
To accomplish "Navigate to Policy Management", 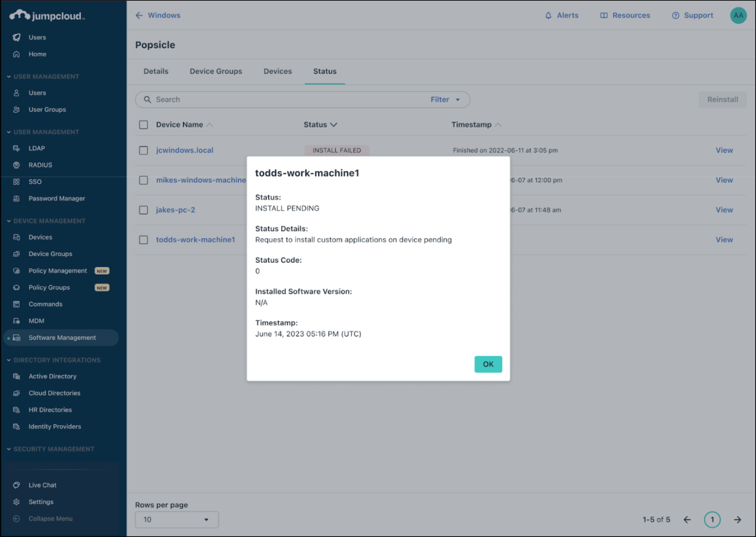I will 58,270.
